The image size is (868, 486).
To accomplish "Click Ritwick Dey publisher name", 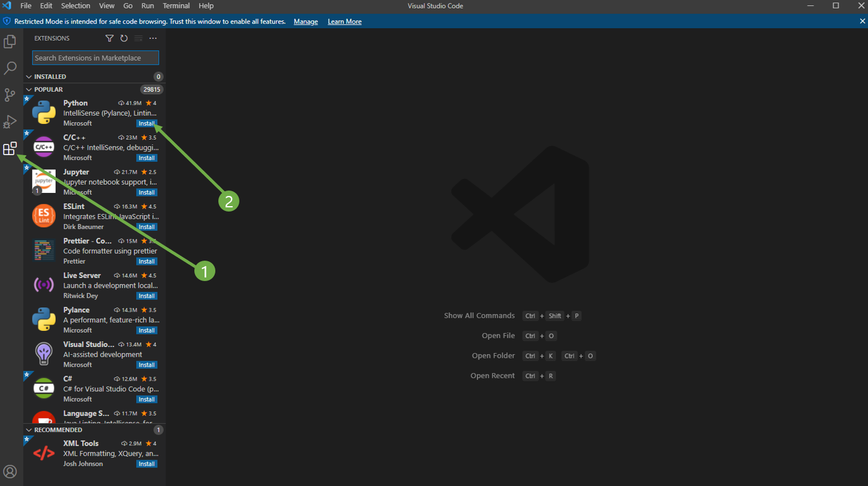I will [x=80, y=296].
